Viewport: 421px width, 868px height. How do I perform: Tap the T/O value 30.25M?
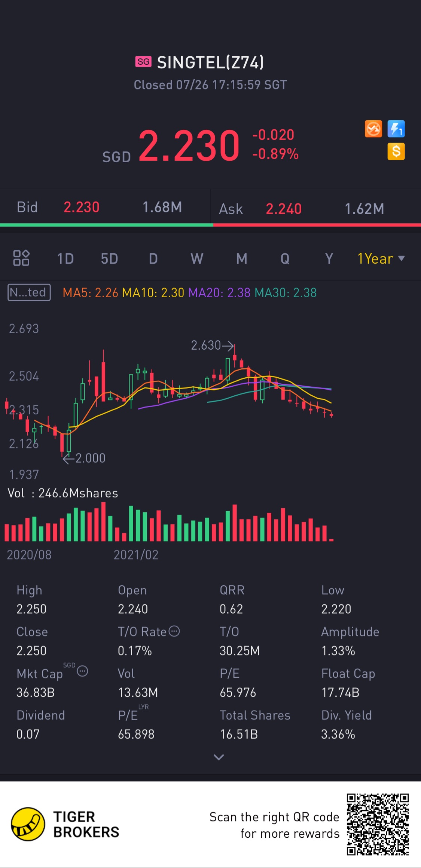(240, 651)
